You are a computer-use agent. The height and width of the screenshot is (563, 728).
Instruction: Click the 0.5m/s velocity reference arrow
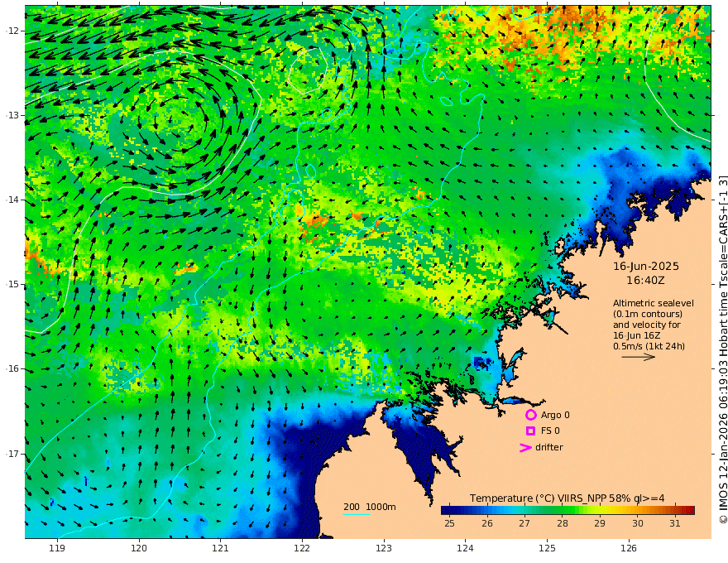(x=639, y=357)
